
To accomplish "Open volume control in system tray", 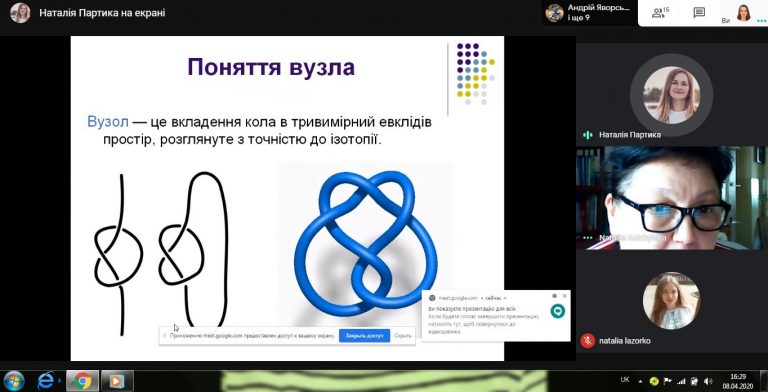I will [x=708, y=381].
